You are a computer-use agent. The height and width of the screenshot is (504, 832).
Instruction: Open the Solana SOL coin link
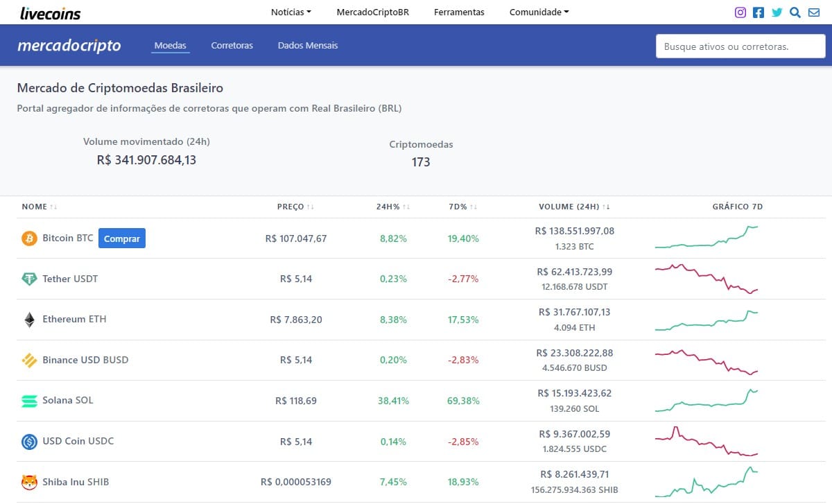[68, 400]
